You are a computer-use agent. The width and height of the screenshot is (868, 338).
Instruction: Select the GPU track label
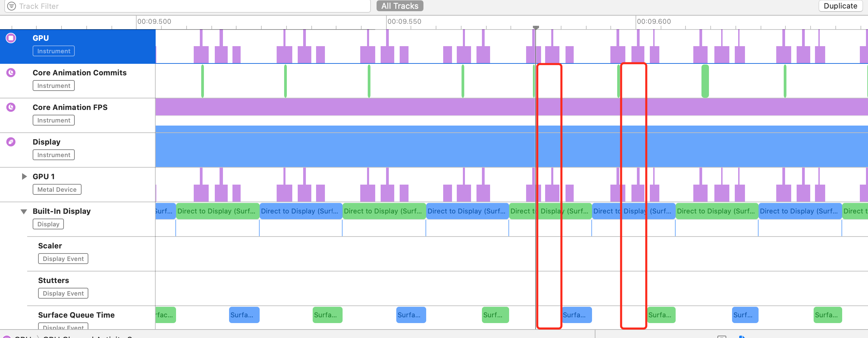coord(41,38)
